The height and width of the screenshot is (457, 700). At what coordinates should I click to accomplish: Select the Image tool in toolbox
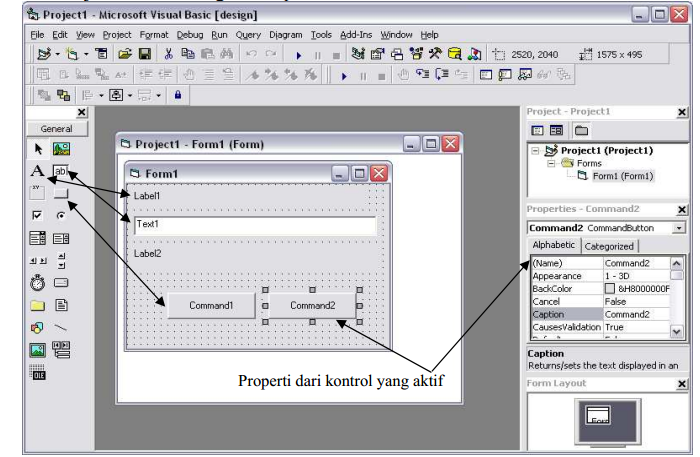click(38, 350)
